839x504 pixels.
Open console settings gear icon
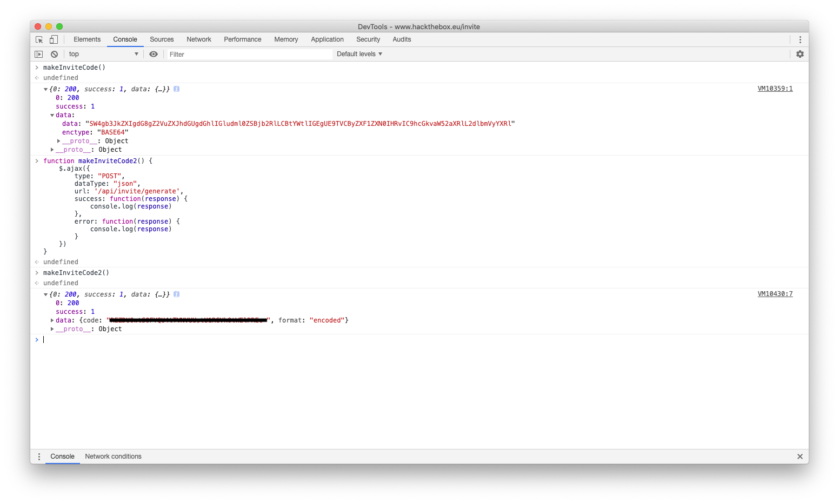(x=800, y=54)
